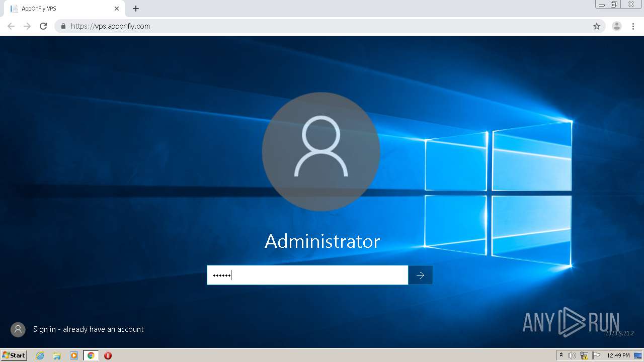Click the Administrator user avatar icon
The height and width of the screenshot is (362, 644).
click(x=321, y=151)
